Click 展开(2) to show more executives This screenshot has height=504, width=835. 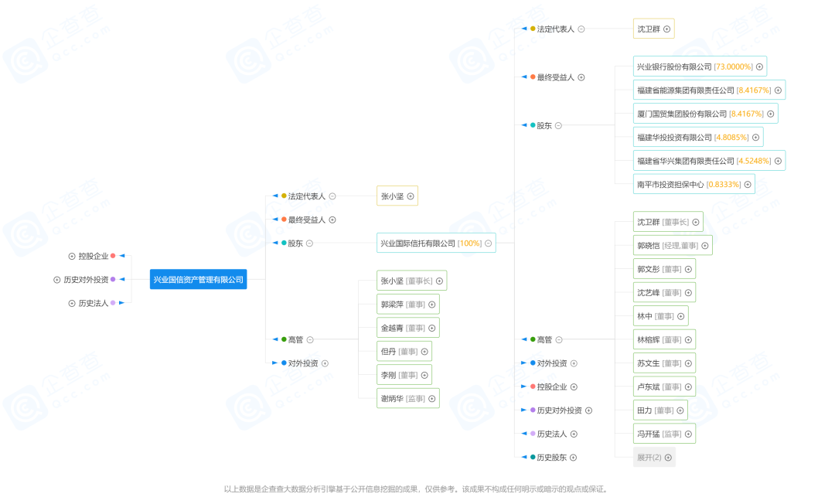click(654, 458)
